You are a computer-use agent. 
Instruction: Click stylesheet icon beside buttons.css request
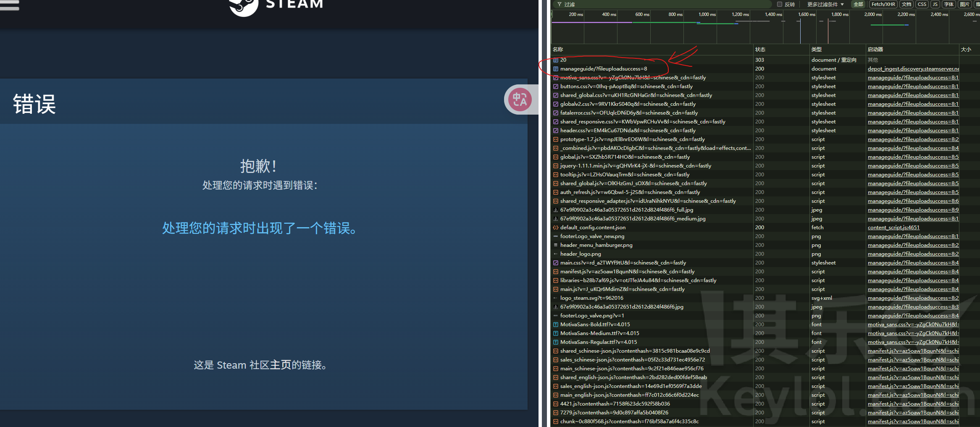pos(556,86)
